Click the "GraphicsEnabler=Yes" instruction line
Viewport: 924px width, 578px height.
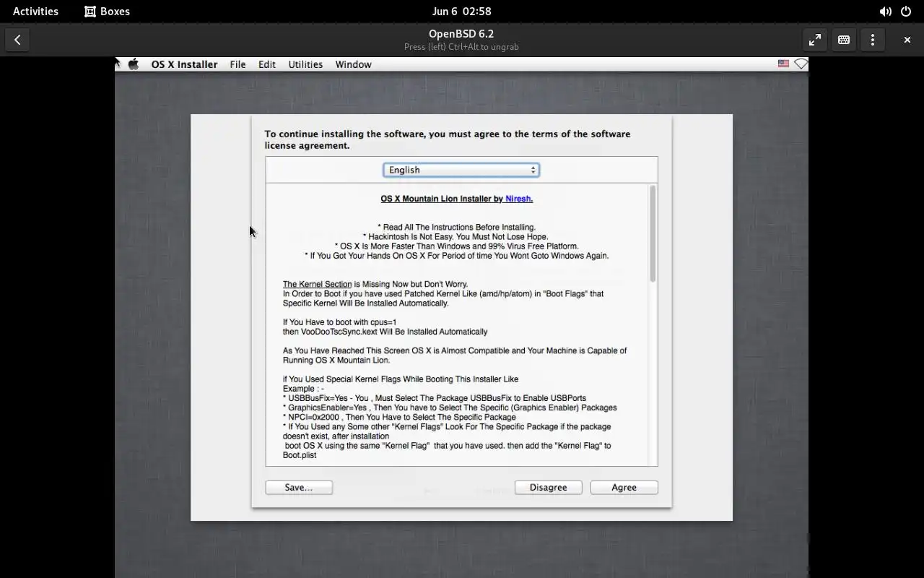450,407
